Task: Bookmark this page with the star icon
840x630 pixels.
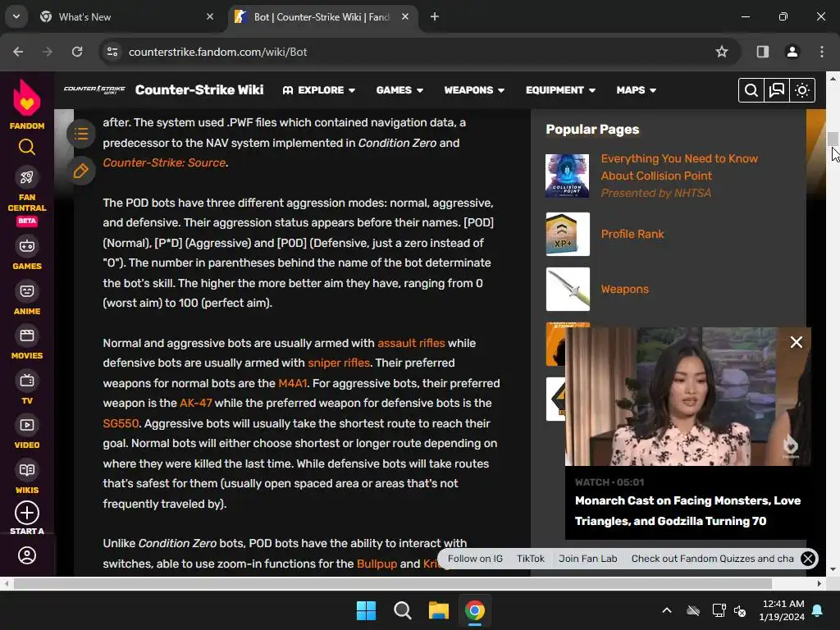Action: (722, 52)
